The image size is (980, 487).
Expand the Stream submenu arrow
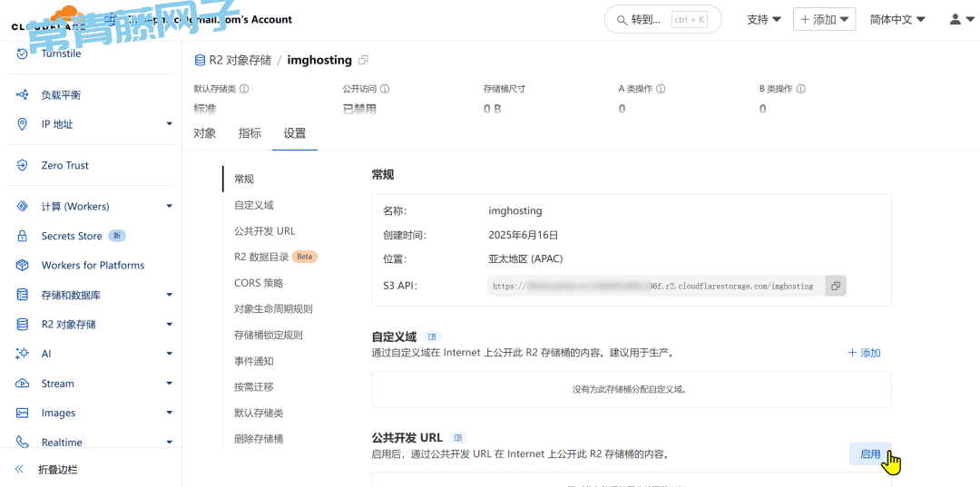pyautogui.click(x=170, y=384)
